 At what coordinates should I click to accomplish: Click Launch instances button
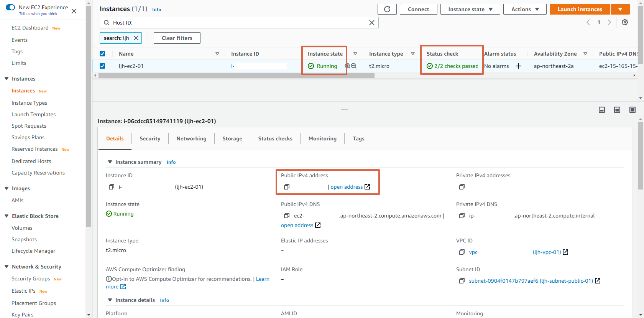point(580,9)
